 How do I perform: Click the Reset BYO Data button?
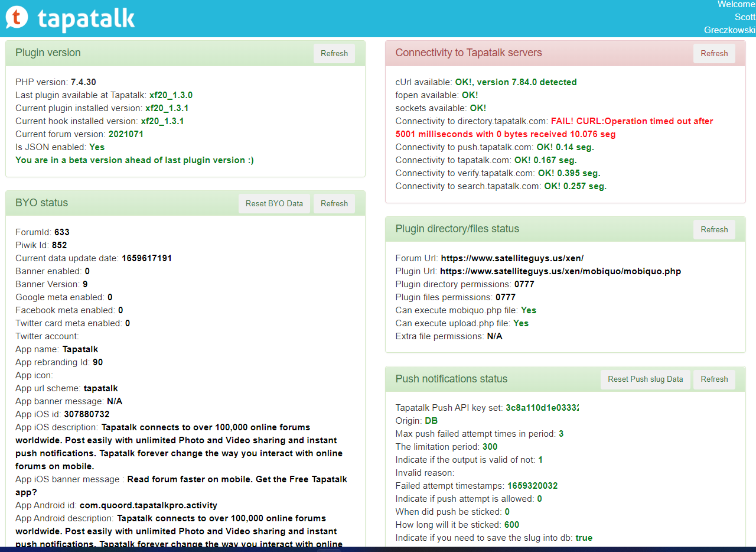(x=274, y=203)
